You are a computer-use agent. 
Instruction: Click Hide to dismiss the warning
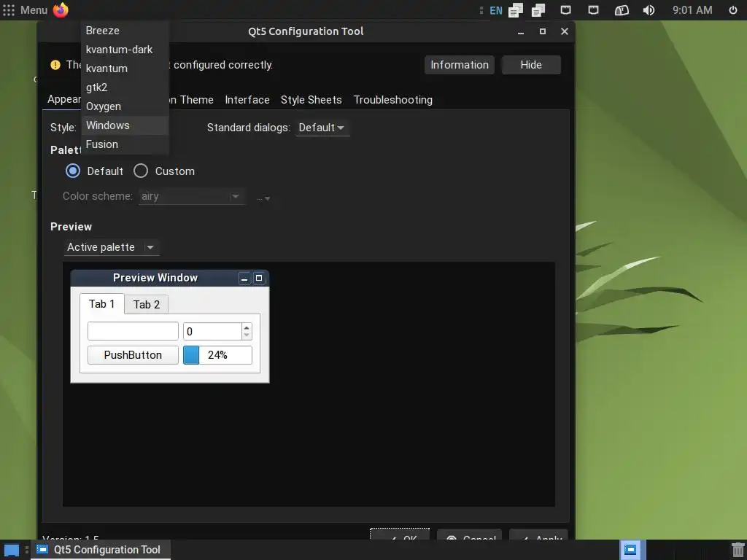pyautogui.click(x=531, y=65)
